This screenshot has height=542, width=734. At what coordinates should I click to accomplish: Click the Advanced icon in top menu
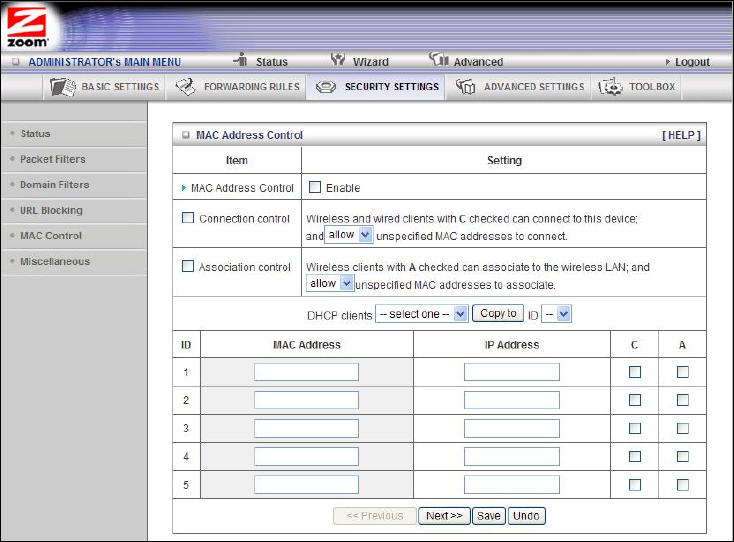point(439,59)
